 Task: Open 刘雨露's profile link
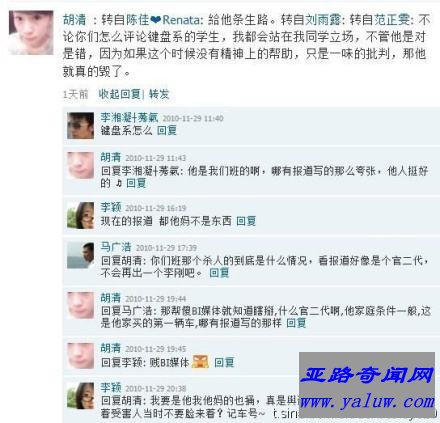[323, 20]
